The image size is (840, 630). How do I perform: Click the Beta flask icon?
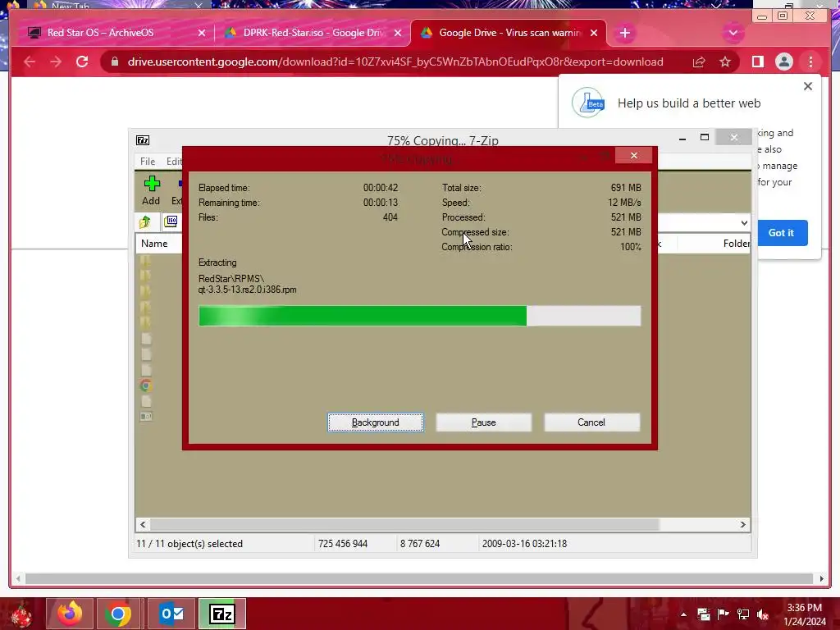click(588, 103)
